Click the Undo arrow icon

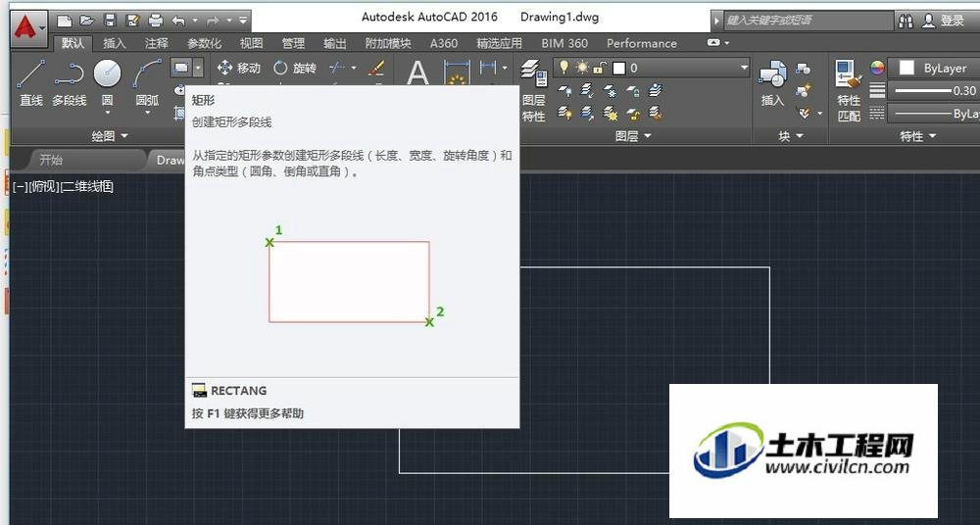[178, 21]
